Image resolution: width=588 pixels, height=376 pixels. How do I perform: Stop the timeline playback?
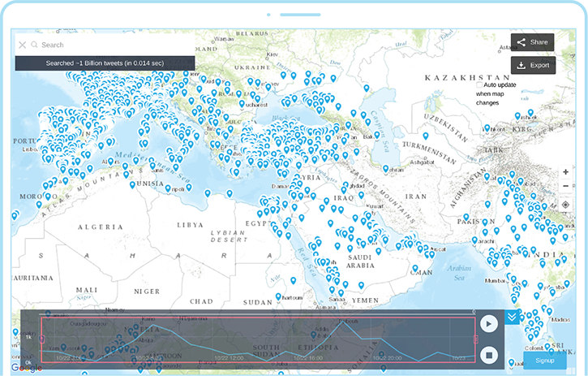[x=488, y=355]
